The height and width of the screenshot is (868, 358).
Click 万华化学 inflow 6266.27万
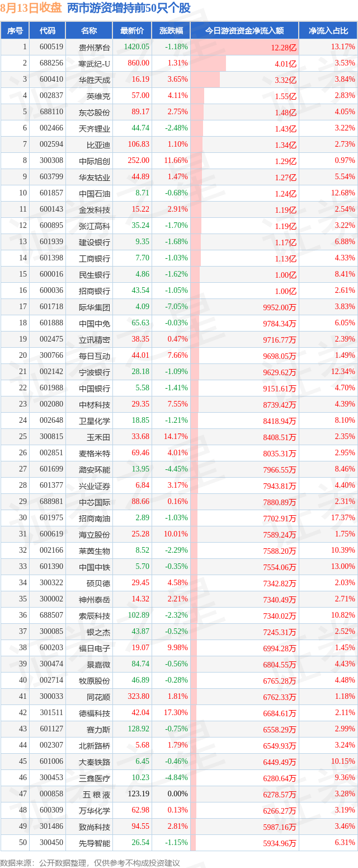tap(280, 811)
